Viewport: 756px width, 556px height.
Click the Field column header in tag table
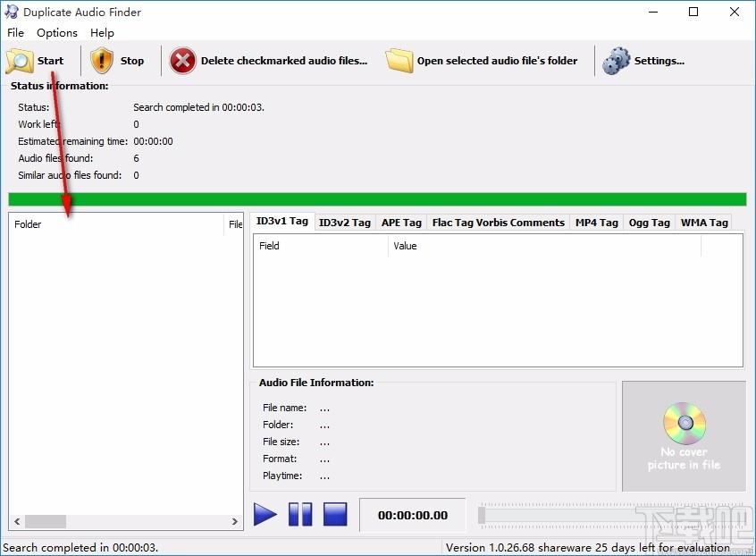pos(321,246)
